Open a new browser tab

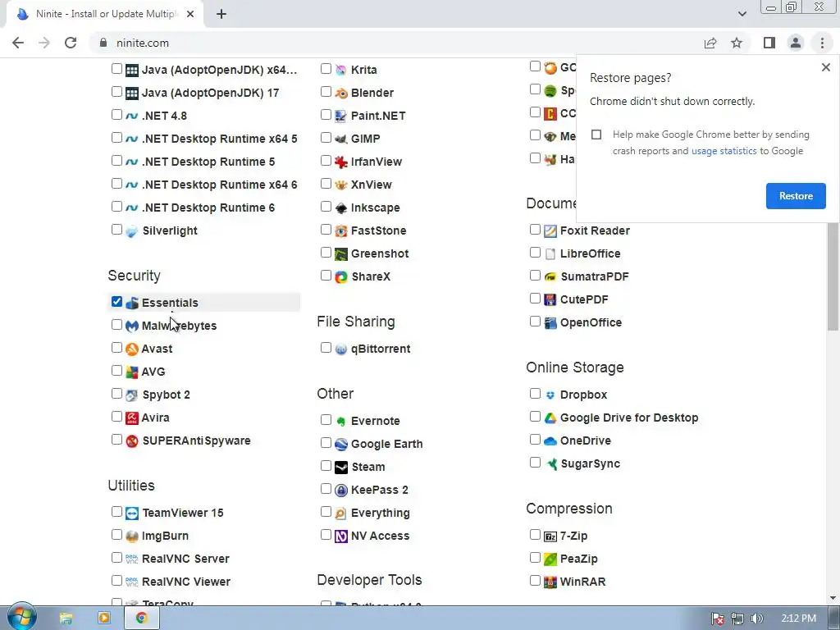(221, 14)
